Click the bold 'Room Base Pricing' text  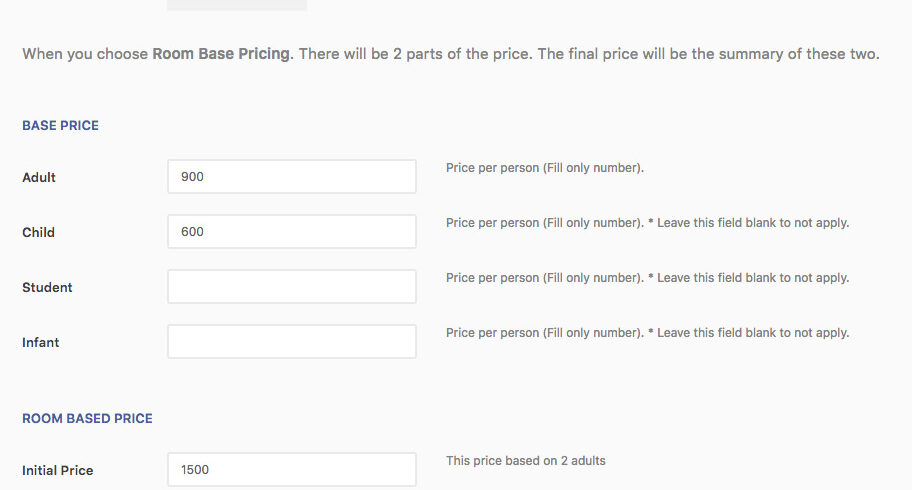point(221,54)
